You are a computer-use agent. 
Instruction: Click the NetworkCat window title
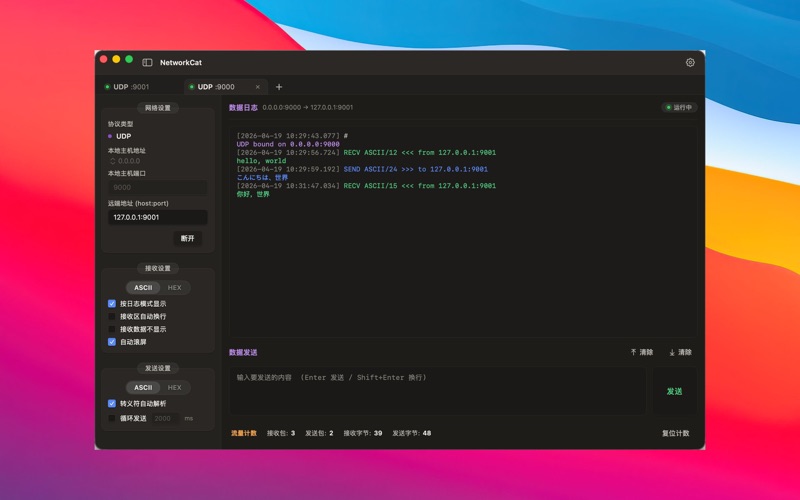point(181,62)
